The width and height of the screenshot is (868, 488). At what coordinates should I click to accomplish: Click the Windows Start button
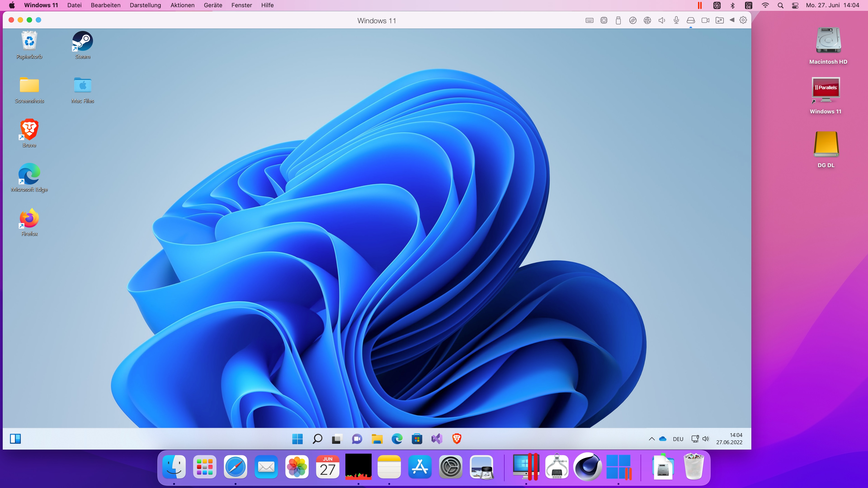(x=297, y=439)
